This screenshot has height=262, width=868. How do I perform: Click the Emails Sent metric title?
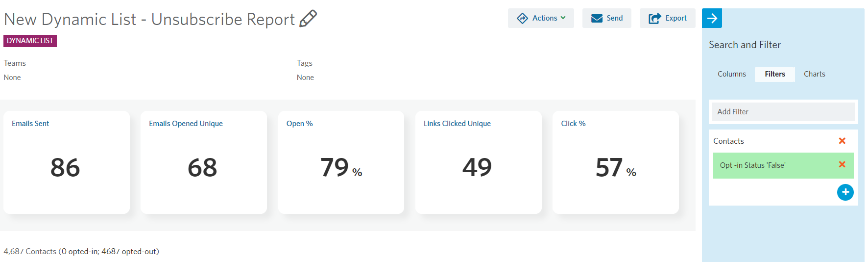click(x=30, y=124)
